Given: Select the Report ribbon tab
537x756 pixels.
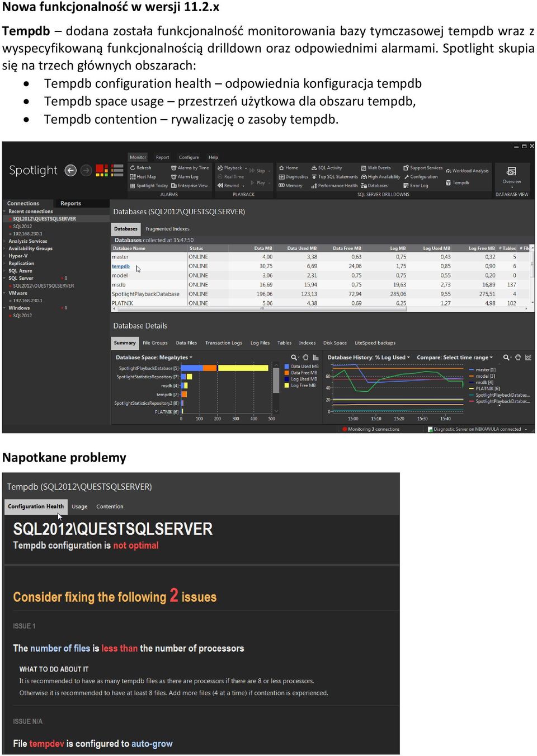Looking at the screenshot, I should [162, 157].
